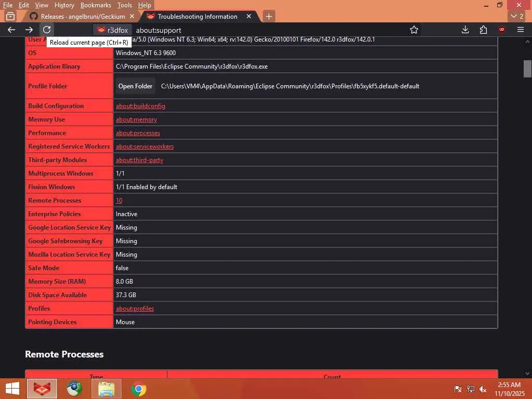Switch to the Releases angelbruni/Geckium tab
This screenshot has width=532, height=399.
point(82,16)
